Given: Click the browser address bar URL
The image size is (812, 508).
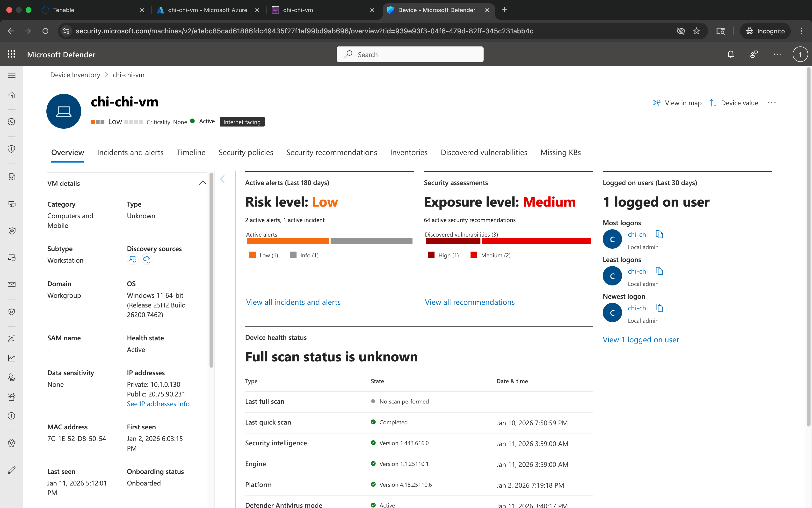Looking at the screenshot, I should (x=304, y=31).
